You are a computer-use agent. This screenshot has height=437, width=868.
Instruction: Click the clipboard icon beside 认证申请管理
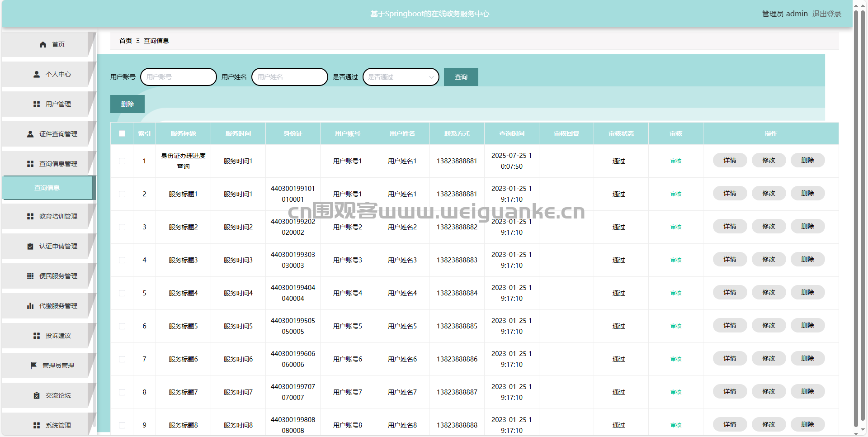point(30,246)
